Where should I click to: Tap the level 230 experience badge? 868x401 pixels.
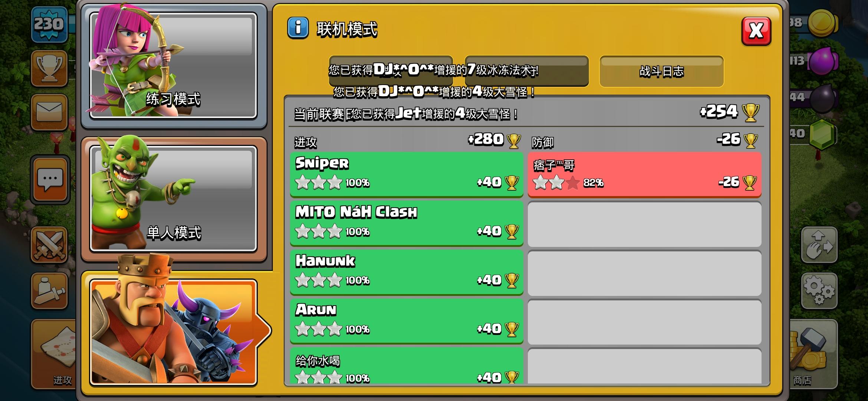click(49, 25)
